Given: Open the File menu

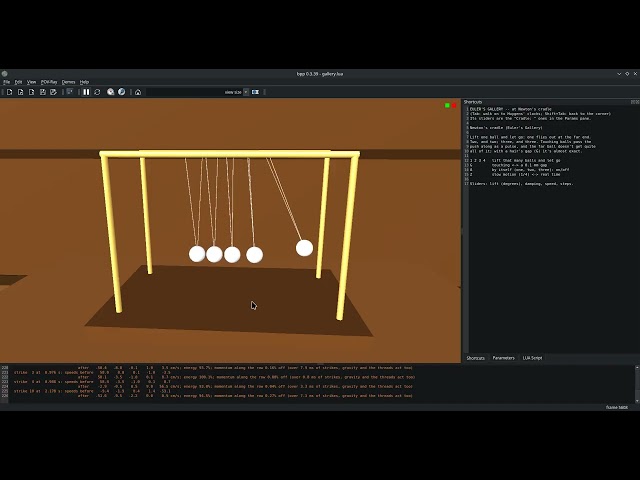Looking at the screenshot, I should pos(7,82).
